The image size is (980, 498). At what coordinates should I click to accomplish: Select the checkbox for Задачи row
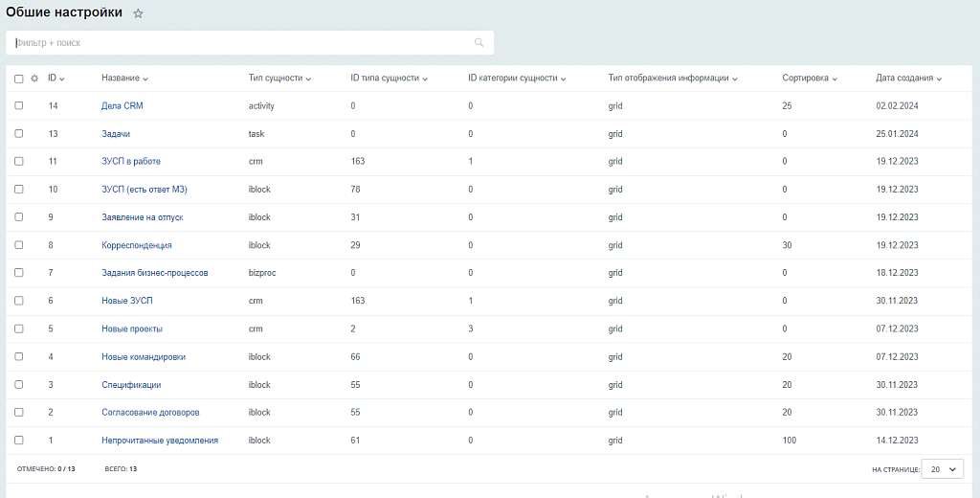19,134
